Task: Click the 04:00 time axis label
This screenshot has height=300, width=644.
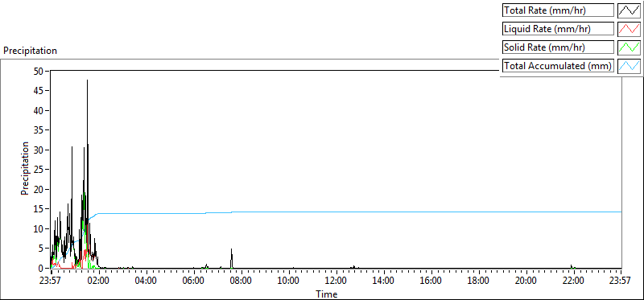Action: (147, 282)
